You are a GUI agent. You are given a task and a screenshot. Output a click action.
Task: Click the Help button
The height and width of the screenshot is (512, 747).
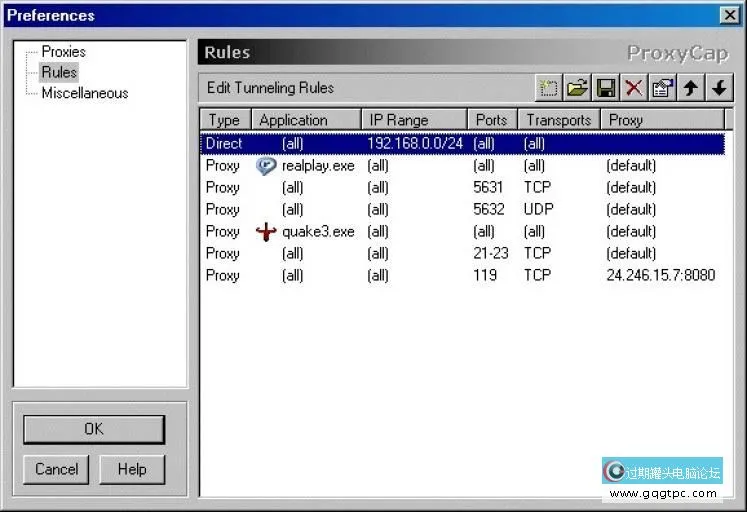pos(131,469)
